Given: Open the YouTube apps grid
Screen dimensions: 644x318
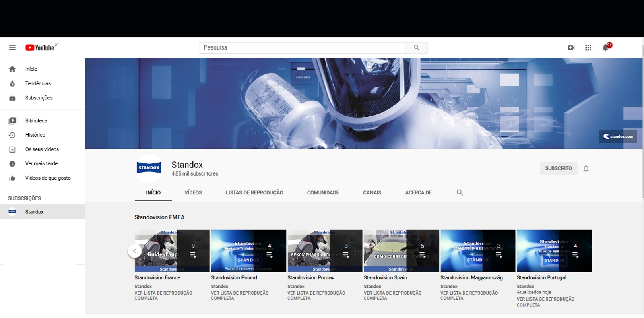Looking at the screenshot, I should [x=588, y=47].
